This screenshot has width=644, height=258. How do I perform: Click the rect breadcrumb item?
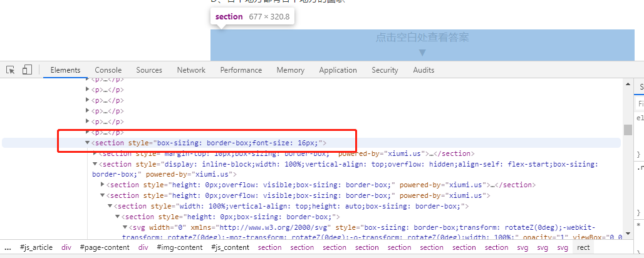click(583, 247)
